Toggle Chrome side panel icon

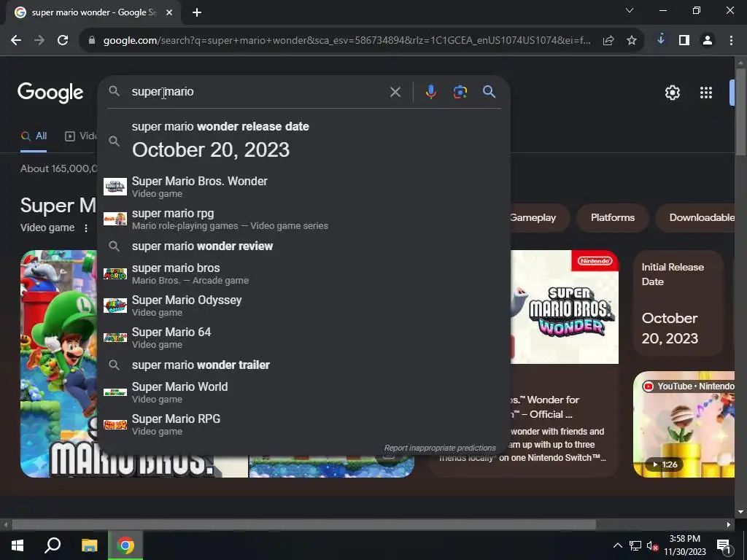tap(684, 41)
